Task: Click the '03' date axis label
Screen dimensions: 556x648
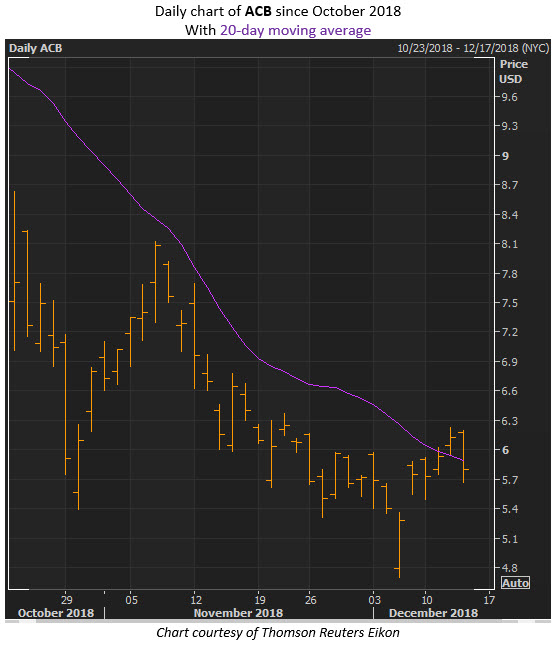Action: (374, 600)
